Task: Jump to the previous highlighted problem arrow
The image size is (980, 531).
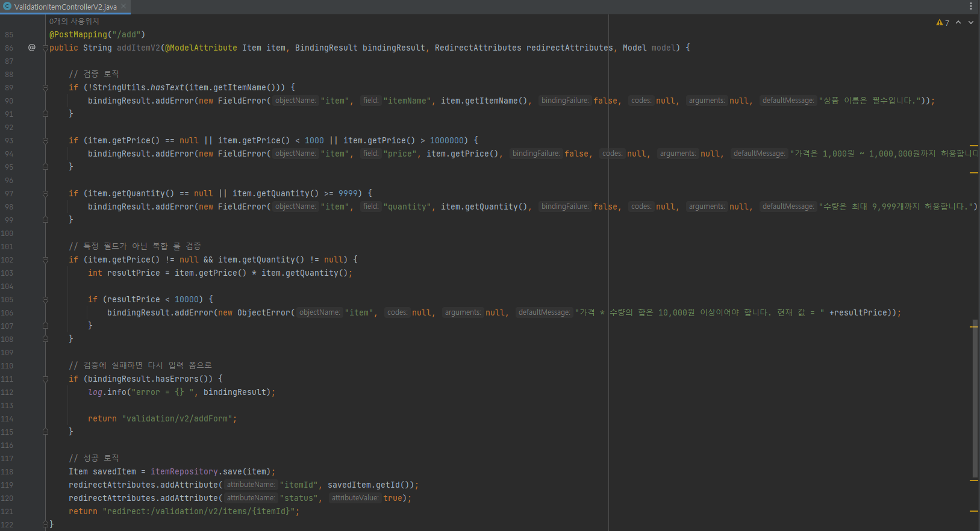Action: [958, 22]
